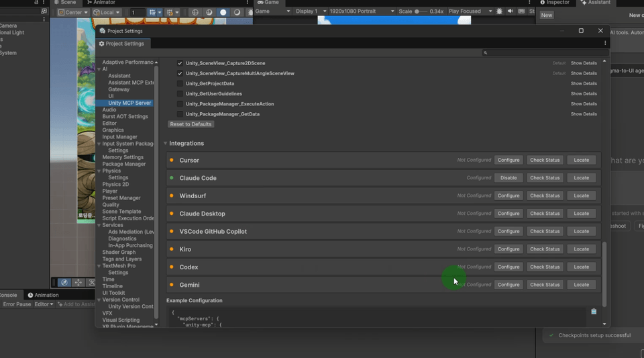Open the Center pivot mode dropdown

point(73,12)
